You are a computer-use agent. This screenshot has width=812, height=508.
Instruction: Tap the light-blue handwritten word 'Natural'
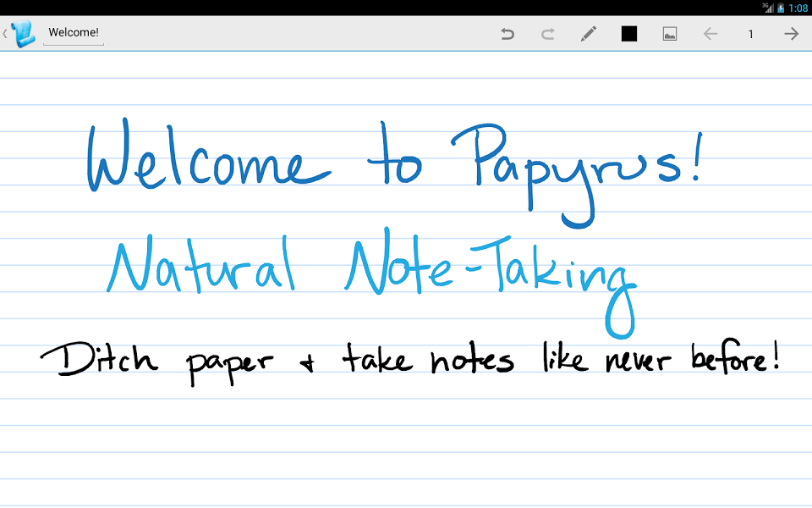[x=201, y=267]
